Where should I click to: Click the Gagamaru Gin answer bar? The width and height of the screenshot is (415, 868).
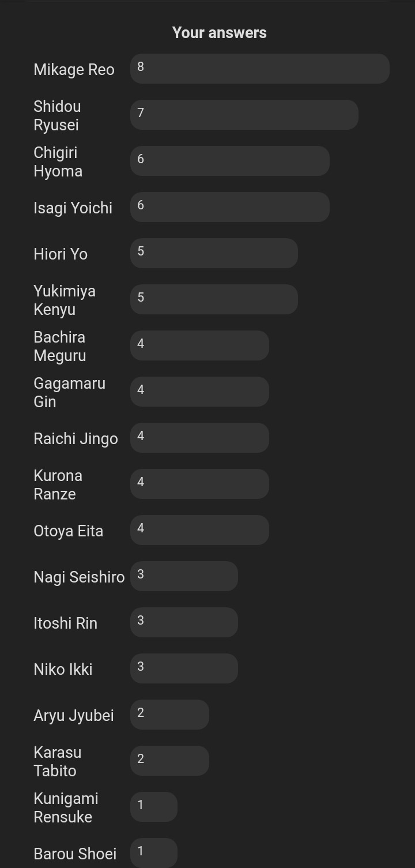coord(199,392)
